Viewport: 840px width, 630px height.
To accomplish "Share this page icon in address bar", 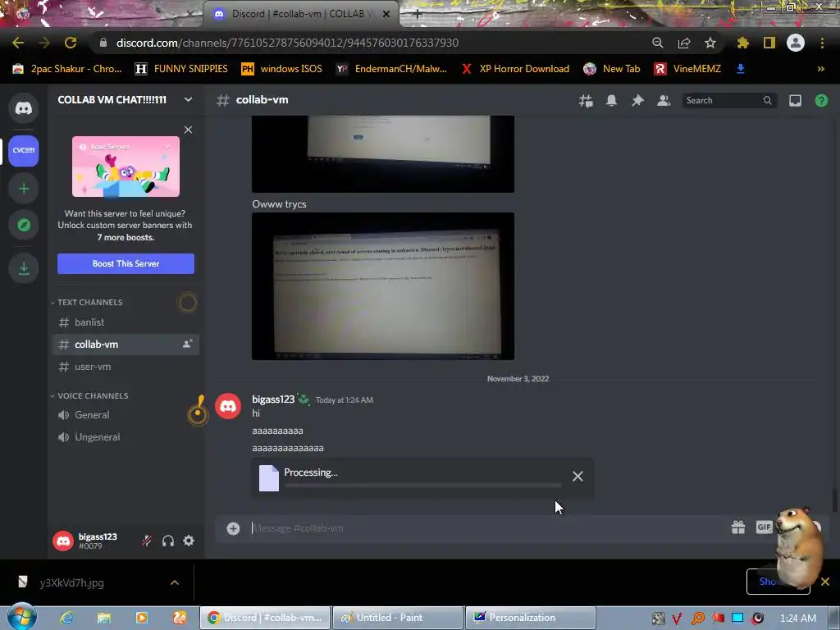I will (683, 43).
